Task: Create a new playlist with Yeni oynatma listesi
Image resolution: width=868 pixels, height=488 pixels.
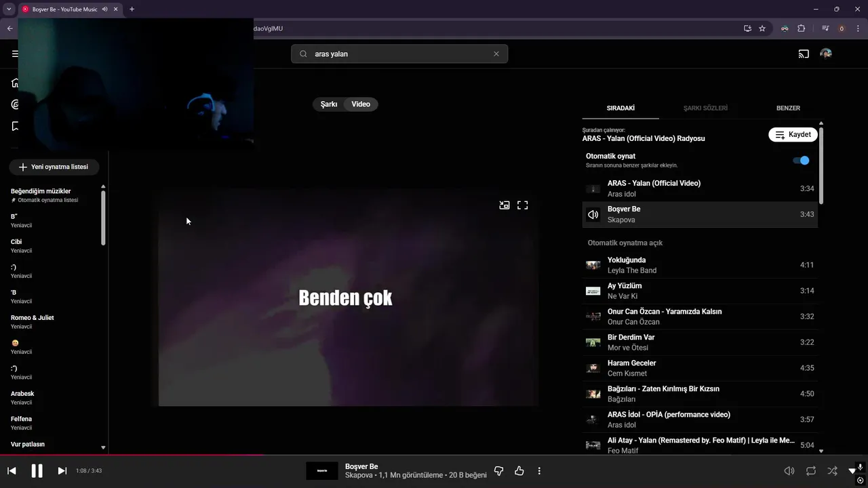Action: pos(54,167)
